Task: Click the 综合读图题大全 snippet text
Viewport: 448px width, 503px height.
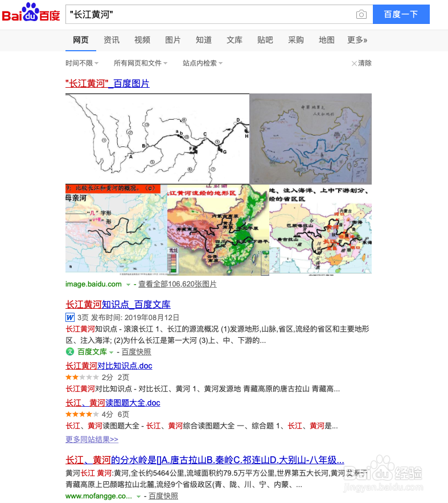Action: pyautogui.click(x=202, y=426)
